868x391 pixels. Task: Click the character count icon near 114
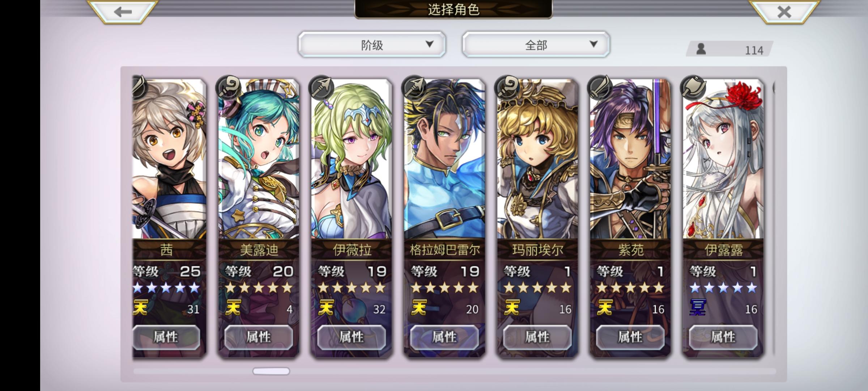[x=701, y=49]
